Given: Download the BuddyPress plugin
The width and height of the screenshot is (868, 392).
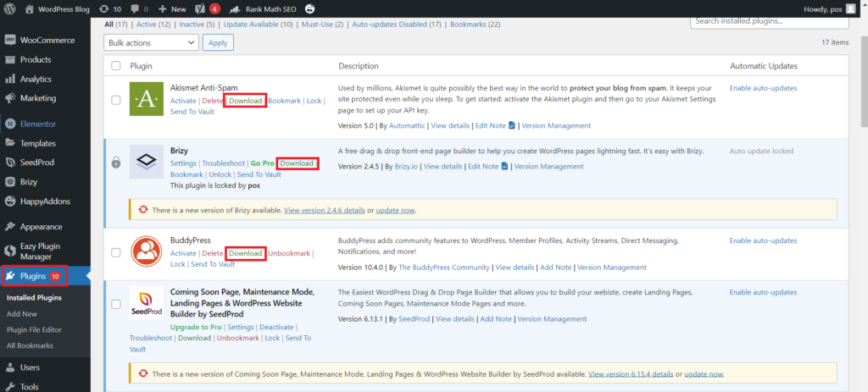Looking at the screenshot, I should [245, 253].
